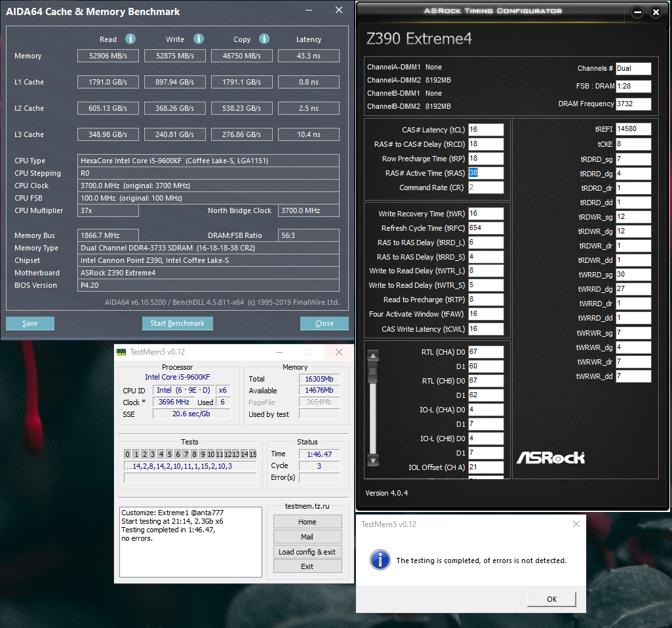Click the Read info icon in AIDA64
Screen dimensions: 672x628
point(130,39)
